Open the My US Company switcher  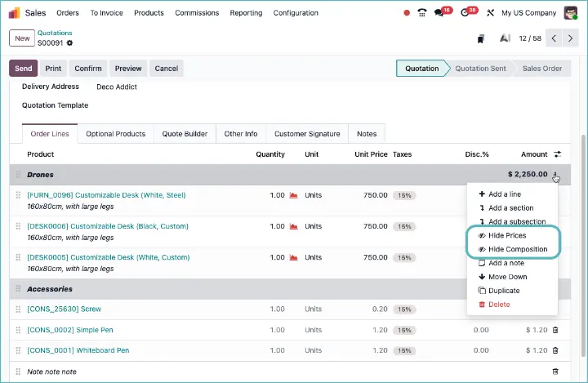(x=528, y=13)
